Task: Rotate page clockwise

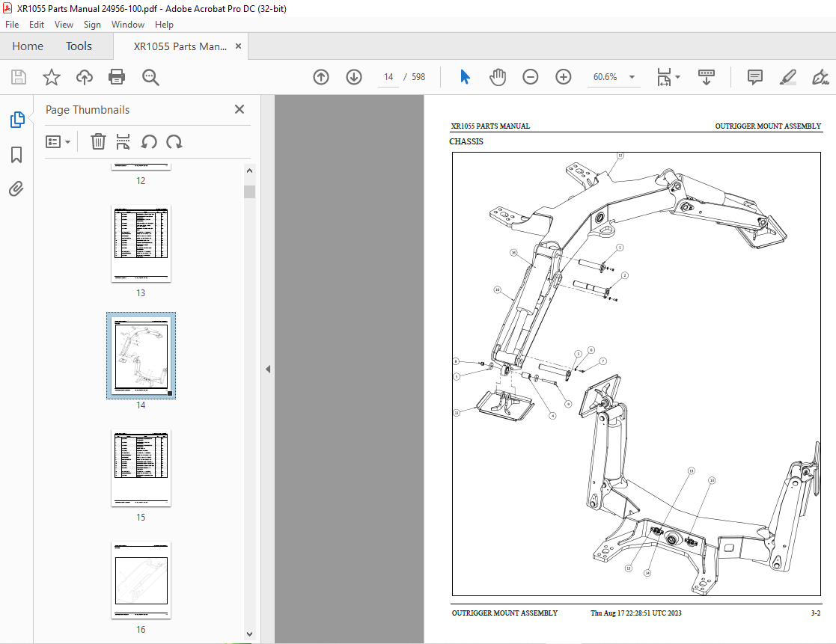Action: tap(174, 141)
